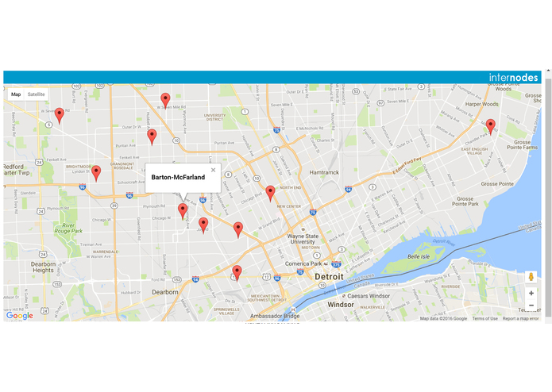Zoom in with the plus button

click(531, 294)
